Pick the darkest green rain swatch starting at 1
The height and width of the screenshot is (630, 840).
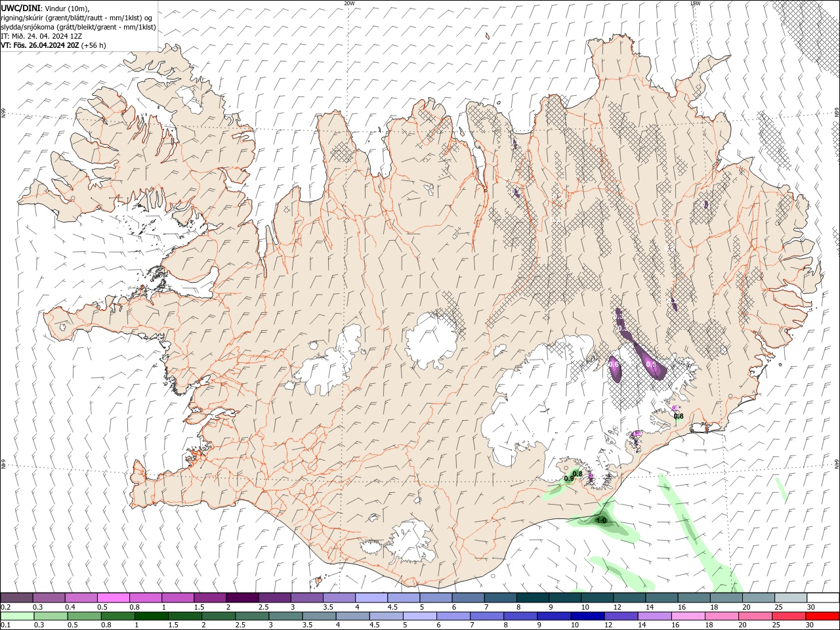(152, 616)
